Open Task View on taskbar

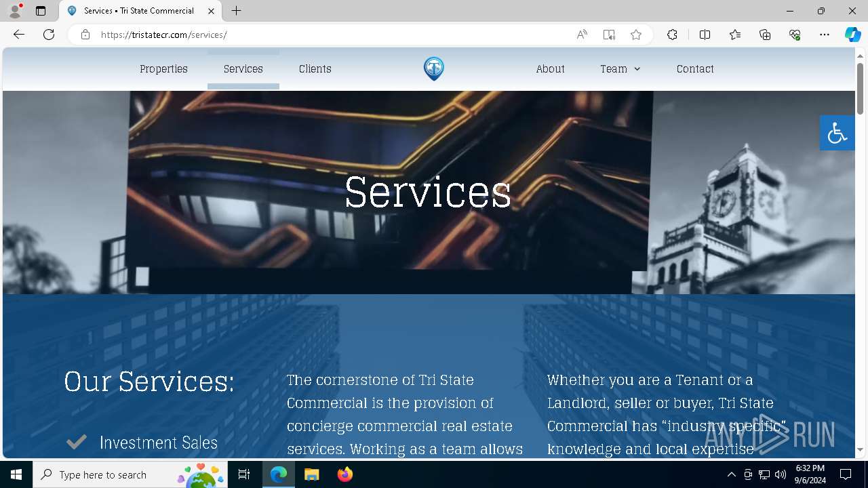point(244,474)
